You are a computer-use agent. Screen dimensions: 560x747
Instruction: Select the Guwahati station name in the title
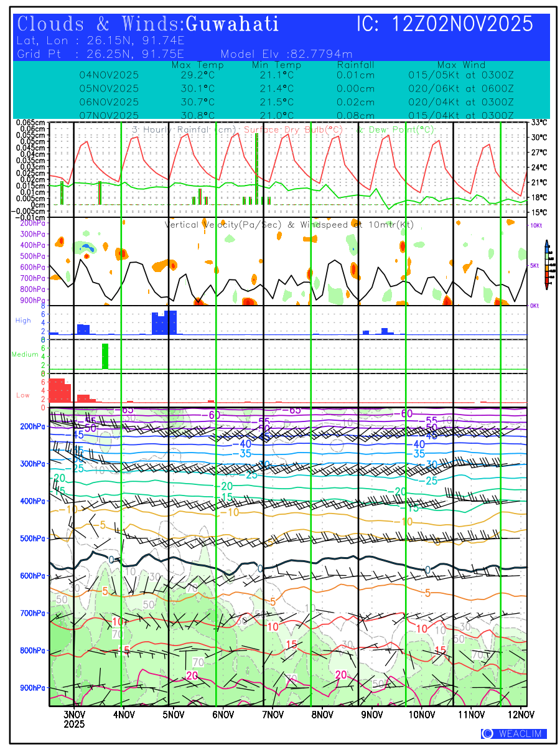[232, 24]
